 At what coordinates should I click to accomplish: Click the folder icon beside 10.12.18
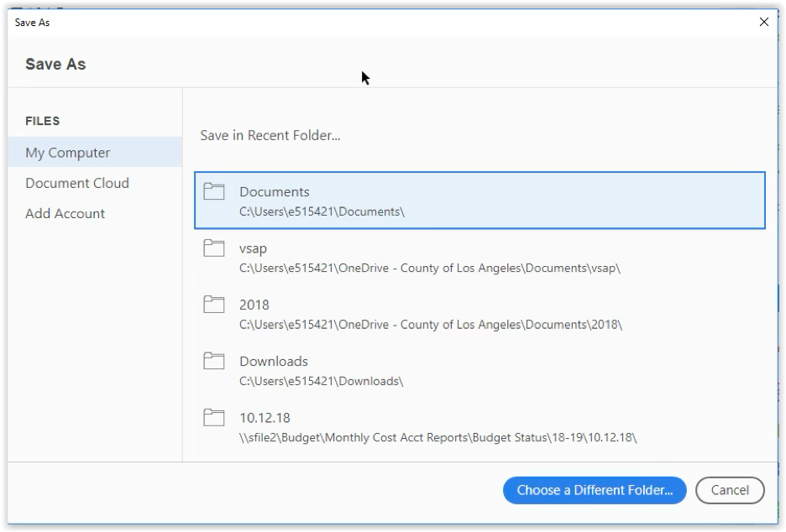(x=213, y=418)
